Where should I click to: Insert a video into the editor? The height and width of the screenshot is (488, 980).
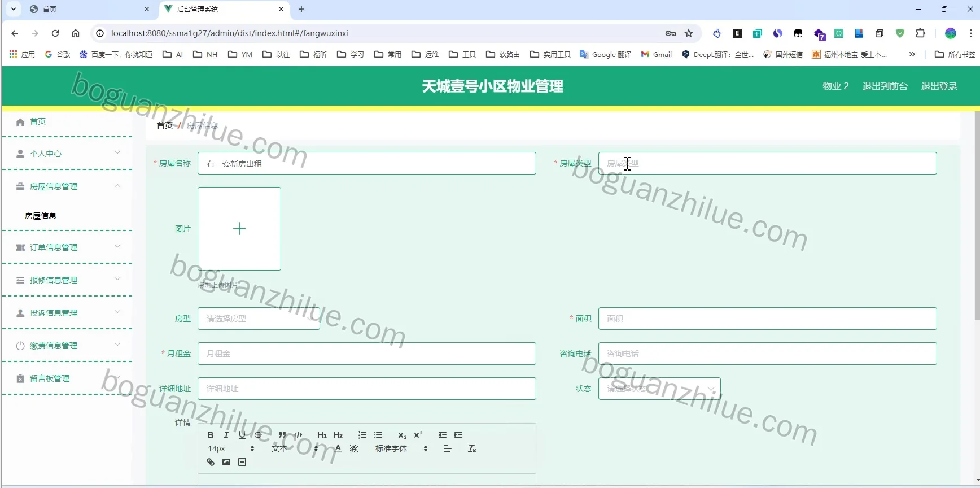point(242,462)
